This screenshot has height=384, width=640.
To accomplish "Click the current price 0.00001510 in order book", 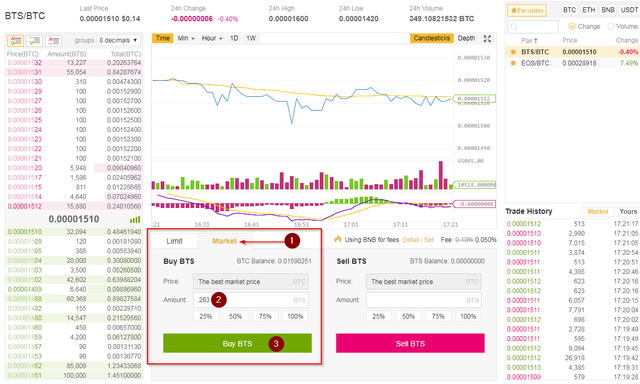I will click(74, 219).
